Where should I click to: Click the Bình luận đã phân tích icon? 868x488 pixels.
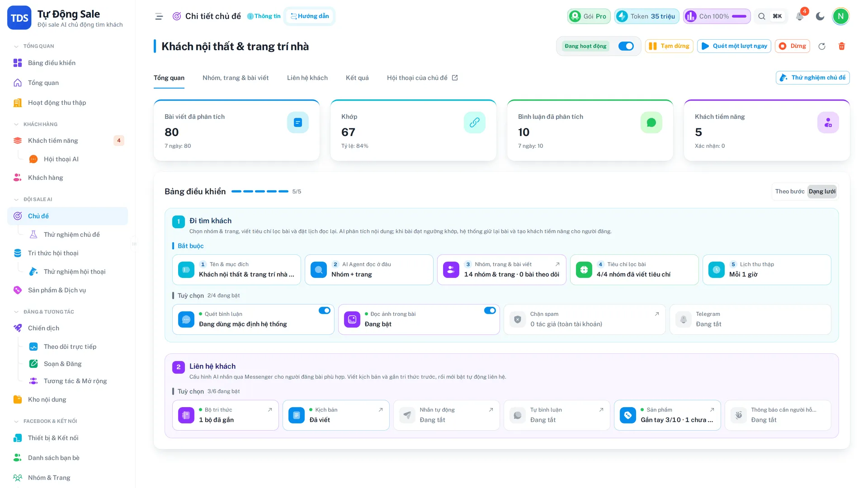click(x=651, y=122)
